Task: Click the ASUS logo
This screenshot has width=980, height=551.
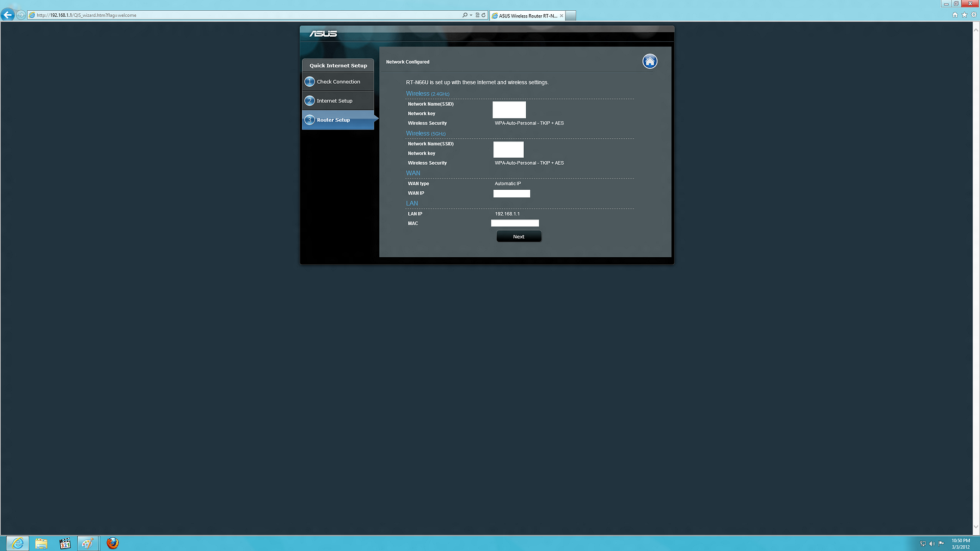Action: coord(323,34)
